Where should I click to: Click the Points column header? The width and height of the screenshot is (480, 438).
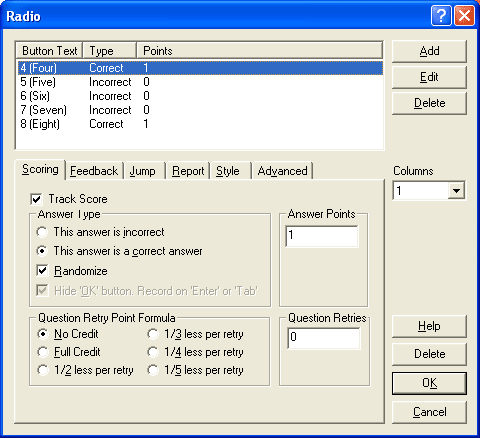click(259, 51)
